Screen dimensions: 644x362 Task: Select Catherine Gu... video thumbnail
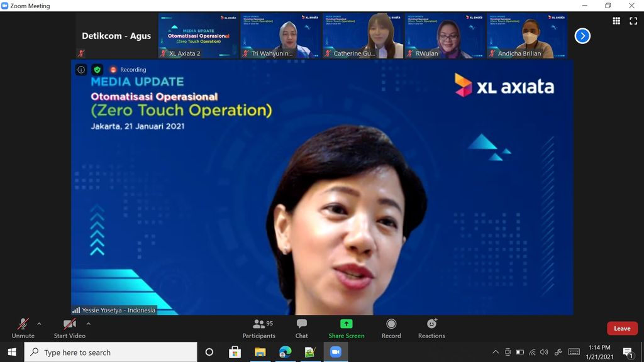tap(363, 36)
